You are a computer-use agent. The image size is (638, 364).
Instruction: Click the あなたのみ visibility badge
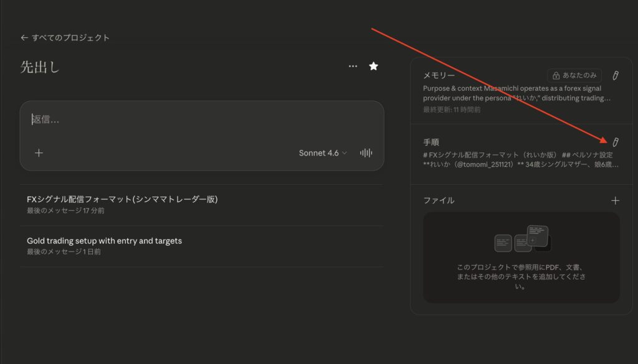pos(574,75)
